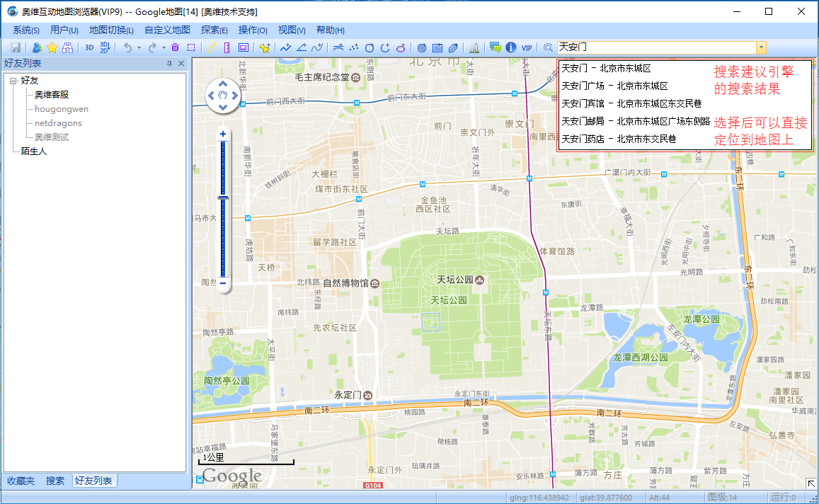Open the 系统(S) menu
The width and height of the screenshot is (819, 504).
[x=26, y=30]
